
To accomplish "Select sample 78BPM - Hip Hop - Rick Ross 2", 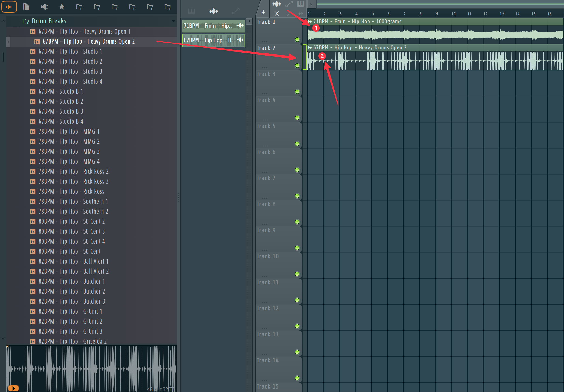I will click(x=73, y=171).
